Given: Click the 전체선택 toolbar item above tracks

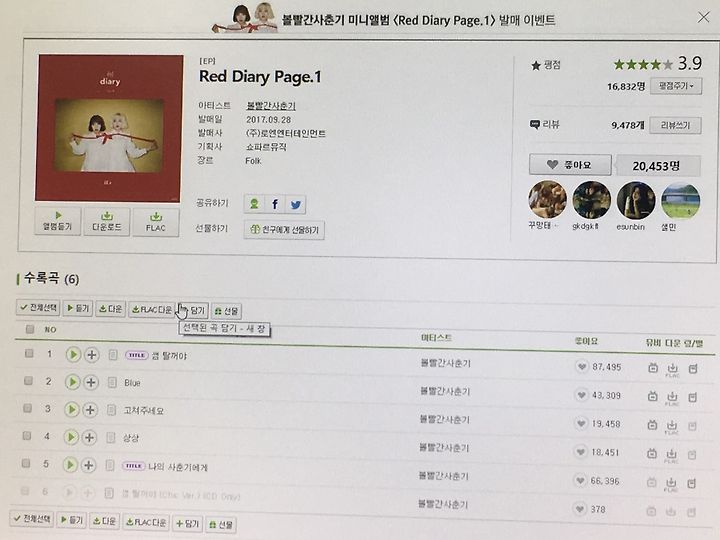Looking at the screenshot, I should click(38, 308).
